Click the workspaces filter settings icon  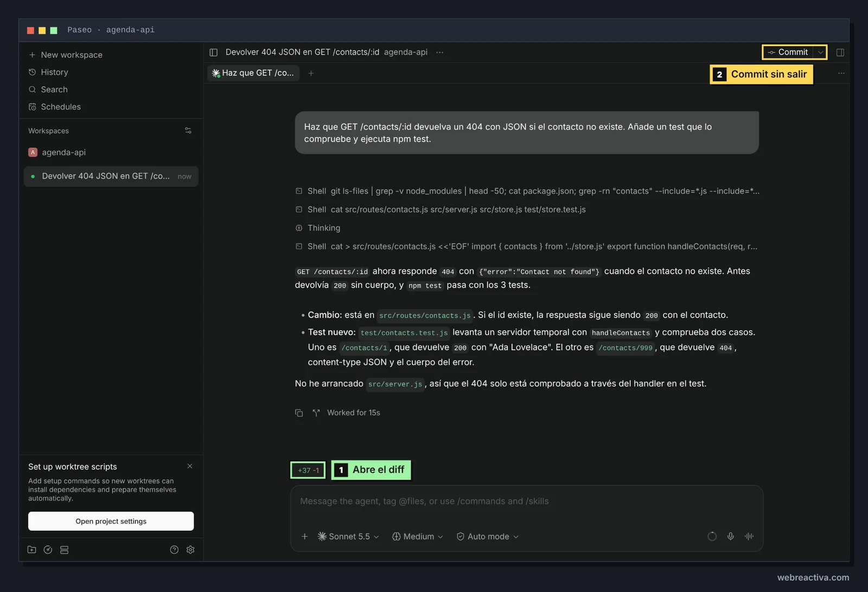tap(188, 131)
